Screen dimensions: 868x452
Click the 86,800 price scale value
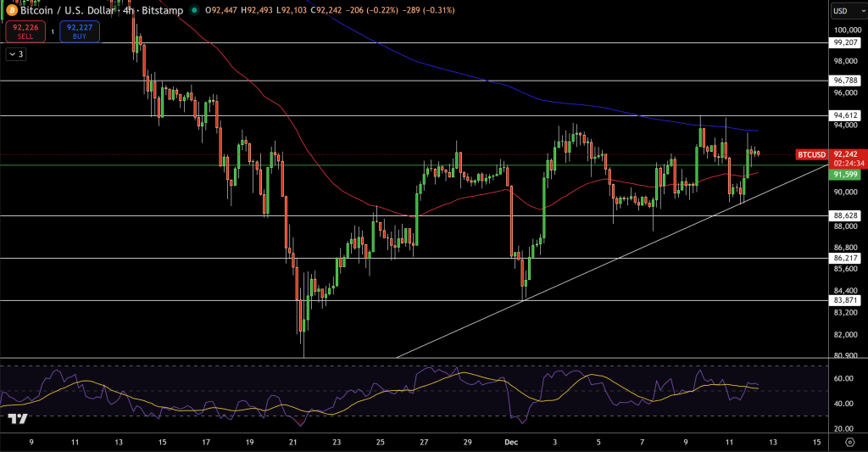[x=845, y=248]
